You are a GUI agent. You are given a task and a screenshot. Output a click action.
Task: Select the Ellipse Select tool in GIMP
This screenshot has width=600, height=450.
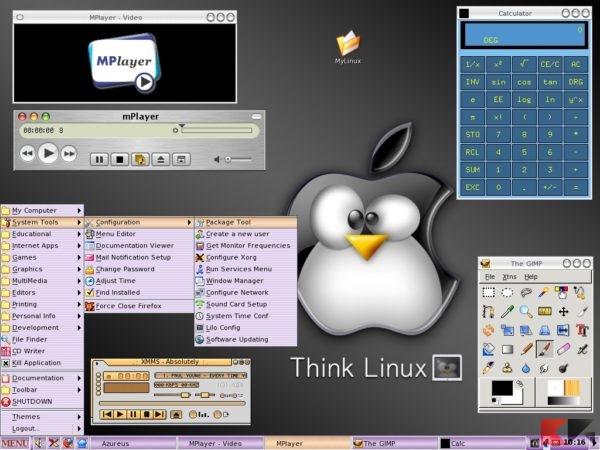pyautogui.click(x=507, y=293)
